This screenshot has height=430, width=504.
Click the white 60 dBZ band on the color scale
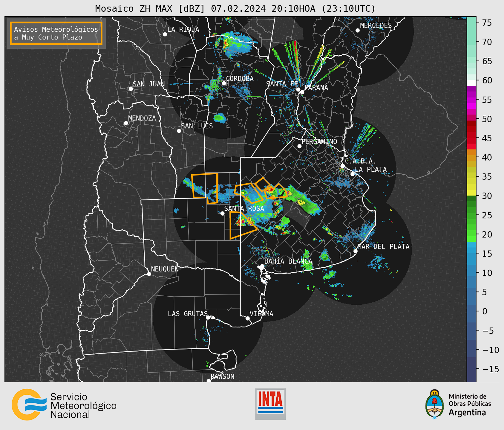(471, 83)
